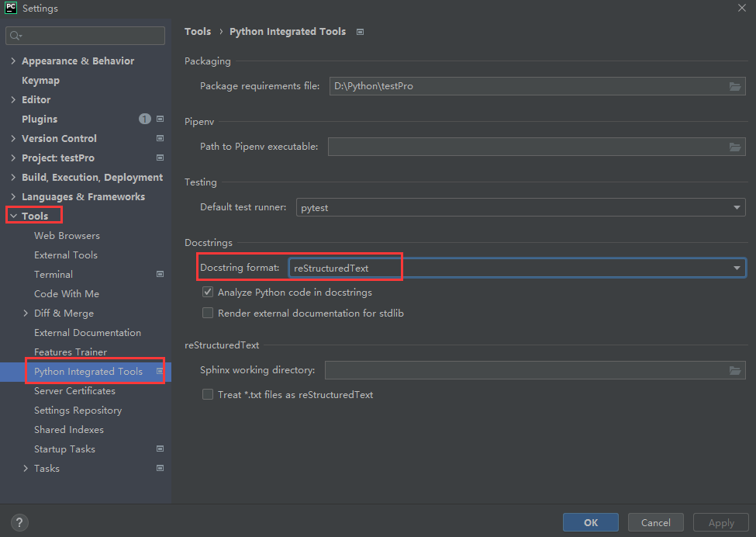
Task: Click project-level icon beside Python Integrated Tools row
Action: click(160, 371)
